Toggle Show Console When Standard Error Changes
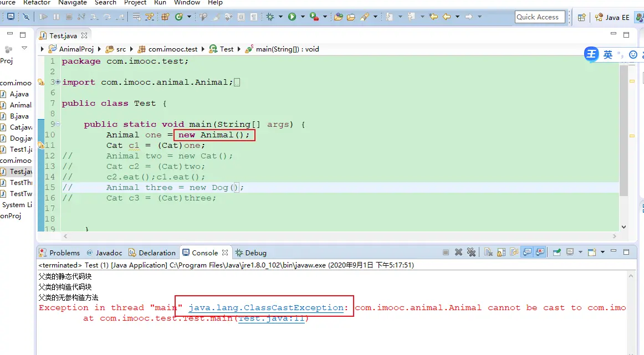644x355 pixels. click(x=539, y=253)
